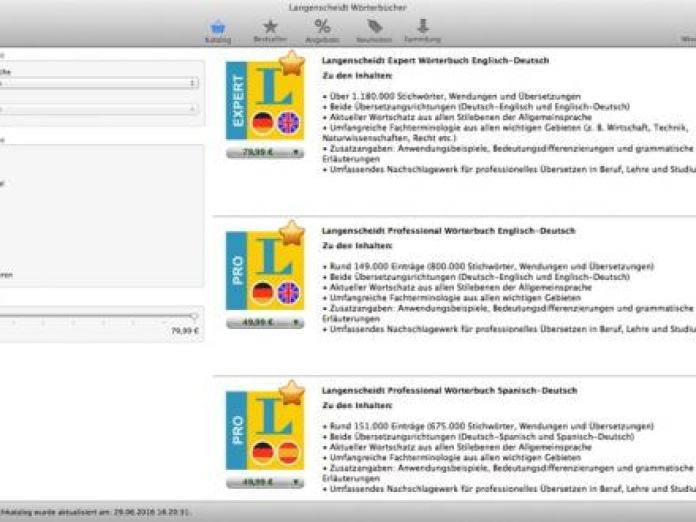
Task: Select title Langenscheidt Expert Wörterbuch Englisch-Deutsch
Action: click(435, 60)
